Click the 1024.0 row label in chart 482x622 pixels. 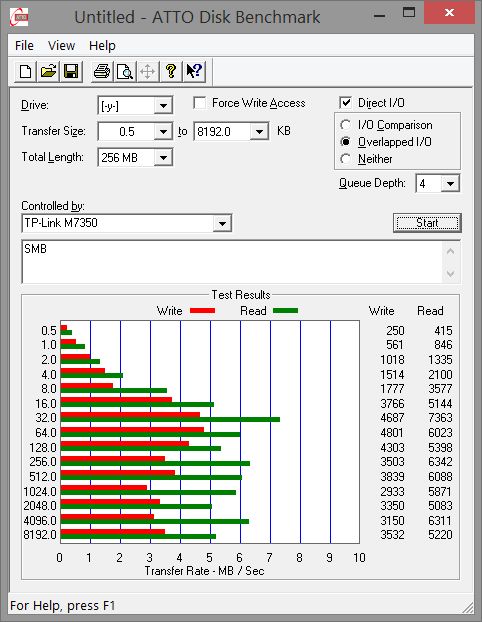point(40,492)
